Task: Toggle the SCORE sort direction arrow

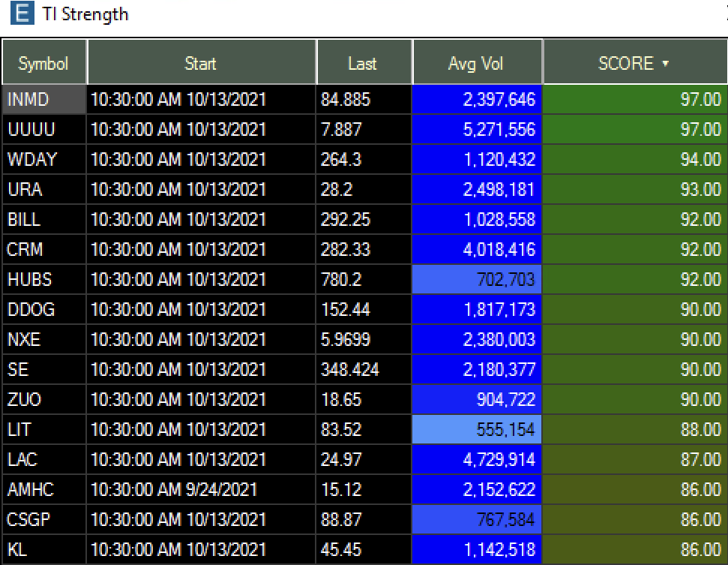Action: pyautogui.click(x=665, y=63)
